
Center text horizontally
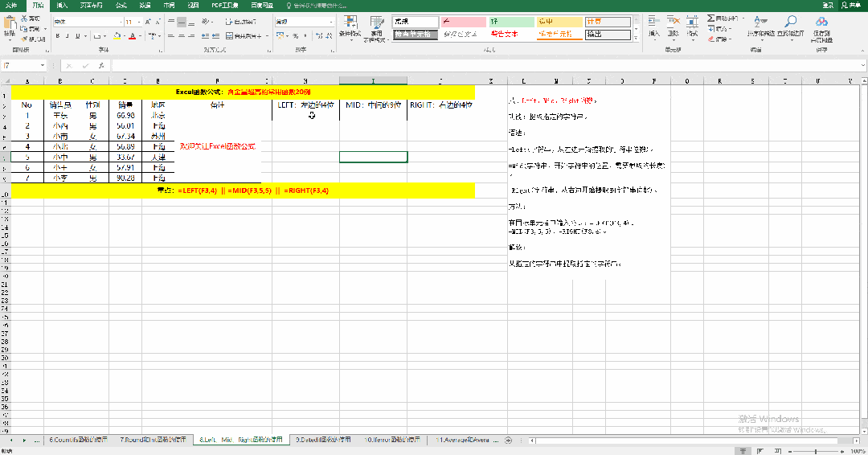coord(182,36)
